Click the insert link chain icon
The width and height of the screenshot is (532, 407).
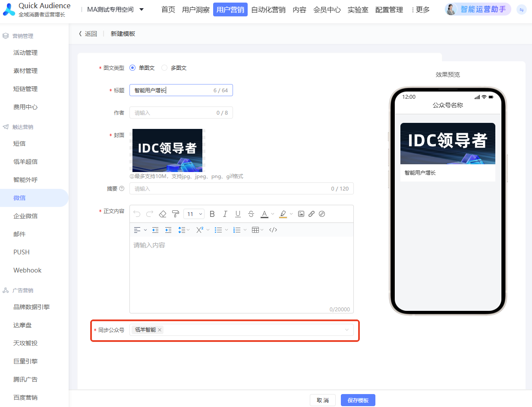312,214
